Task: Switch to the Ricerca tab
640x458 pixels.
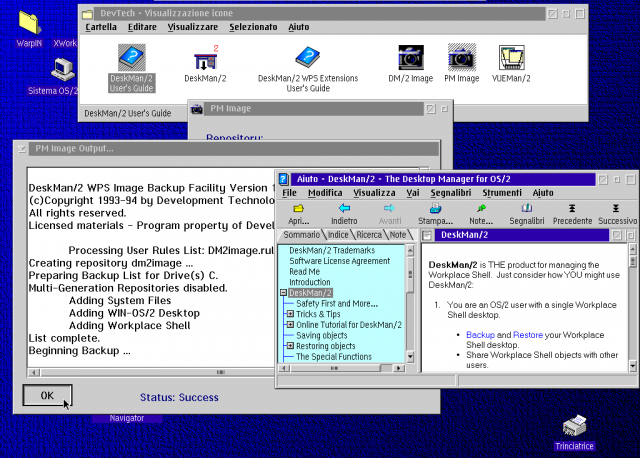Action: point(369,235)
